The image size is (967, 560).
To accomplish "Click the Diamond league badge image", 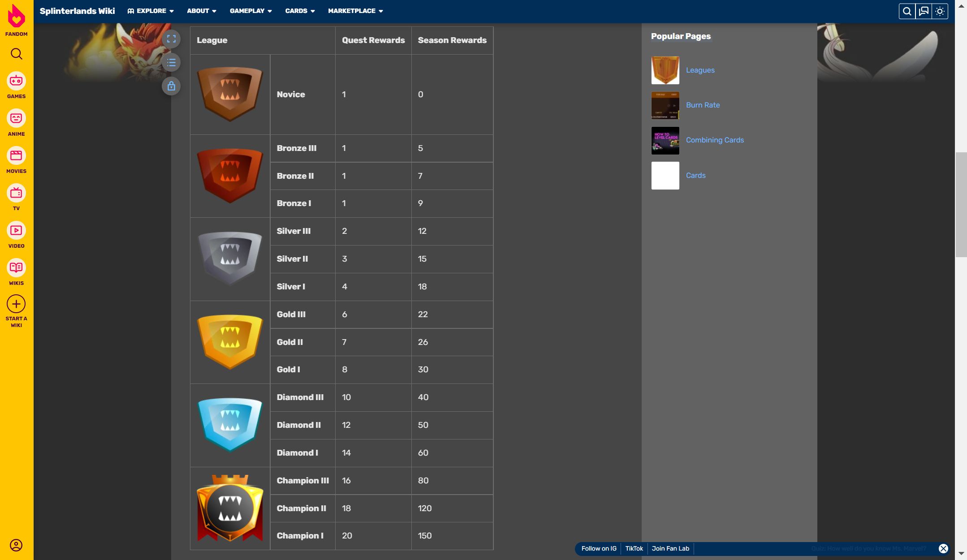I will (x=230, y=425).
